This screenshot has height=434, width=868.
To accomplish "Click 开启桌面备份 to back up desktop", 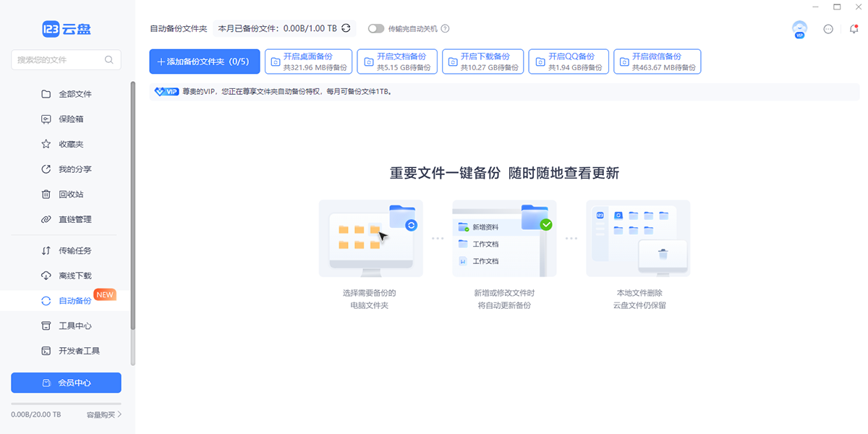I will tap(308, 61).
